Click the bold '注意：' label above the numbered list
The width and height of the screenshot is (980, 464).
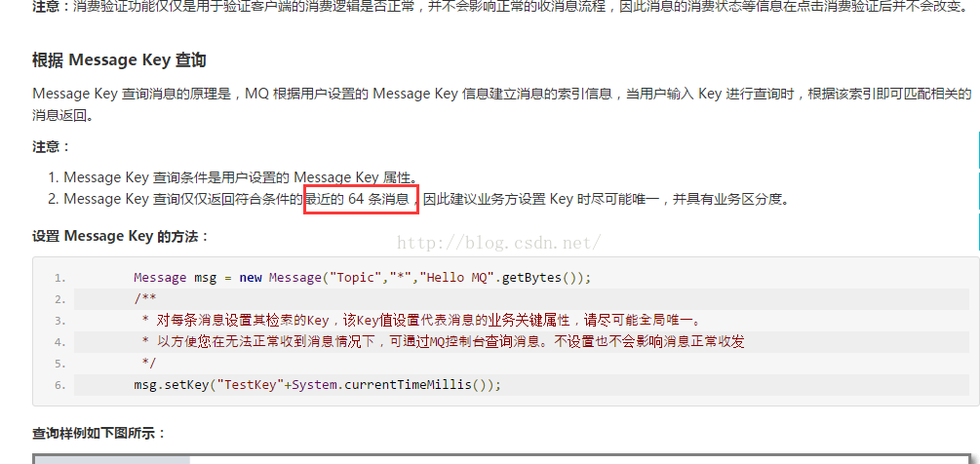click(x=52, y=147)
